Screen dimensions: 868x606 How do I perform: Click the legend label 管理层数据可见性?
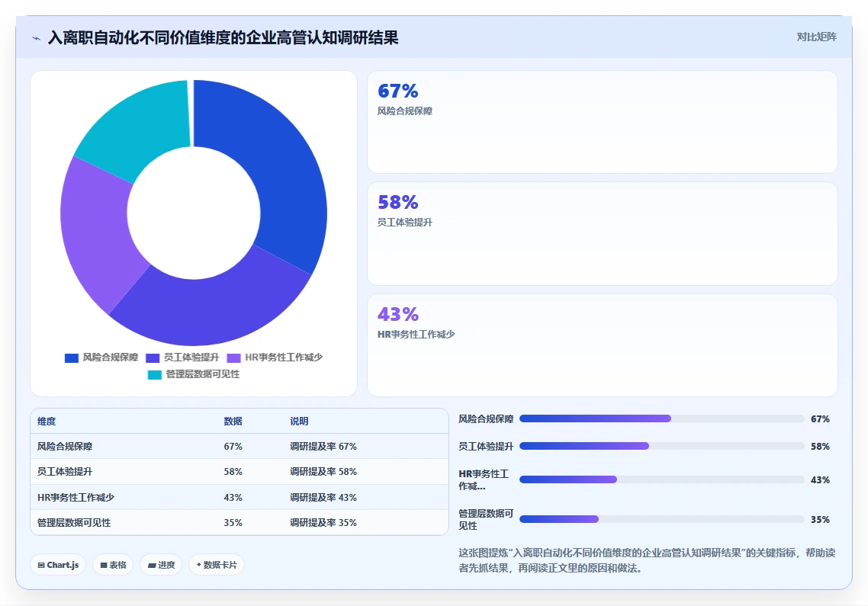point(203,374)
